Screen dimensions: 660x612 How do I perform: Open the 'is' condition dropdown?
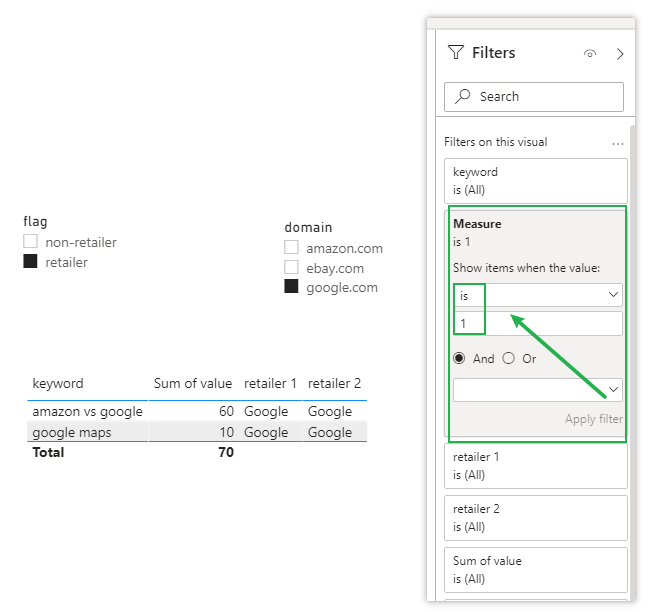(538, 295)
